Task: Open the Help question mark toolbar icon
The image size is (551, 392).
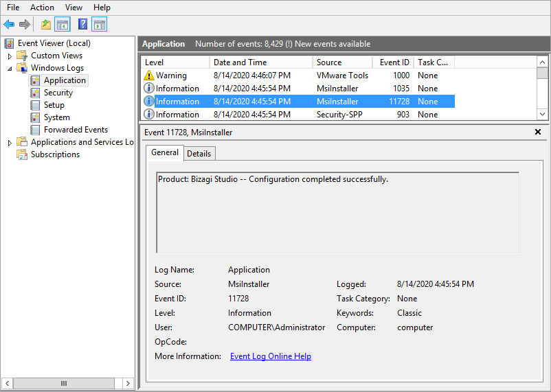Action: point(82,25)
